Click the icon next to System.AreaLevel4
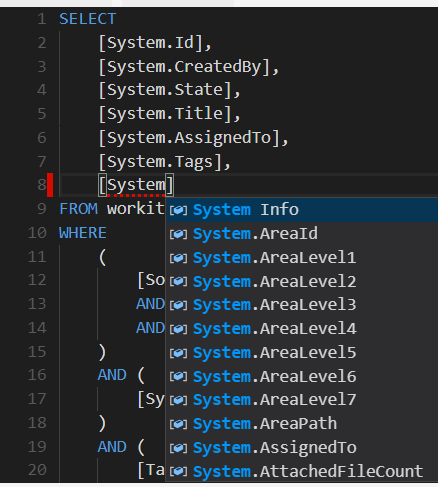This screenshot has height=487, width=438. tap(178, 329)
